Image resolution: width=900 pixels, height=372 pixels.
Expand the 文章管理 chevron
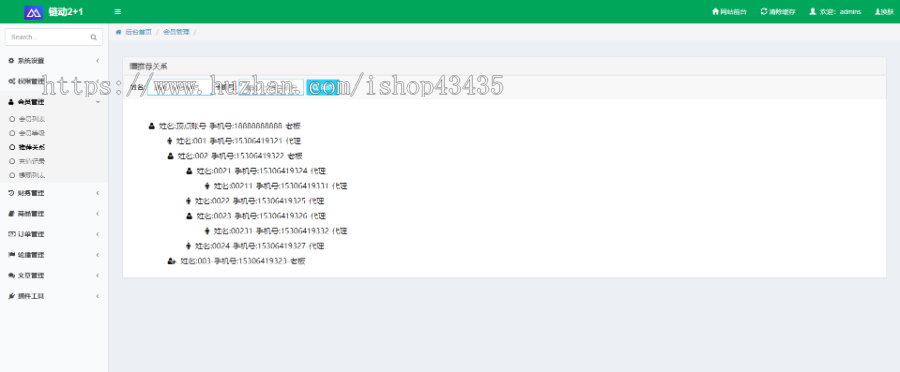[x=98, y=276]
